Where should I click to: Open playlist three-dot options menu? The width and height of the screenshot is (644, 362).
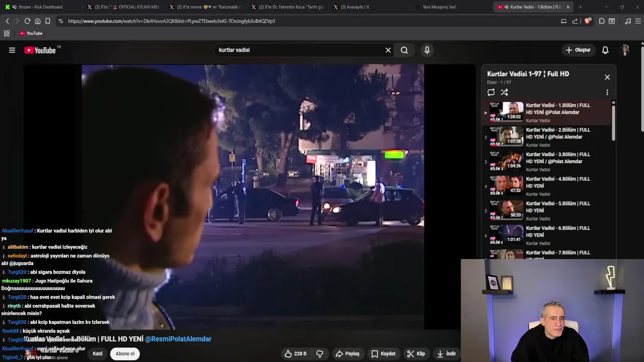click(607, 93)
